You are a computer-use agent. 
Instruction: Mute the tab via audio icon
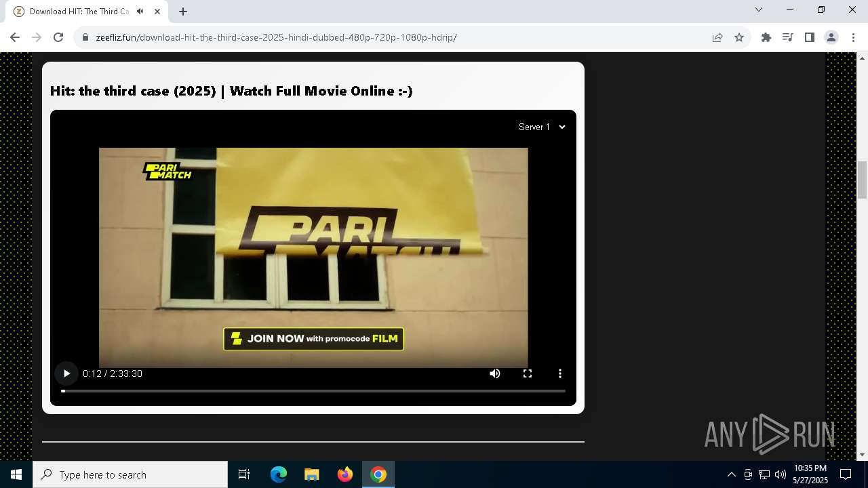tap(140, 12)
